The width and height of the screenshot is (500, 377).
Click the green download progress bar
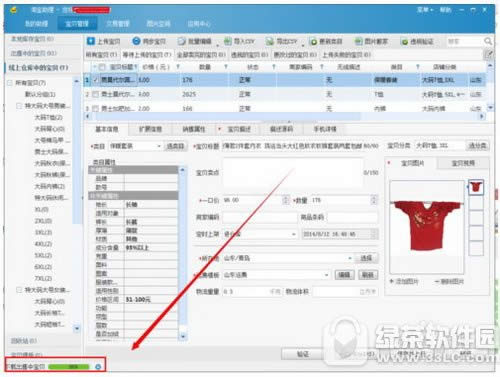69,367
